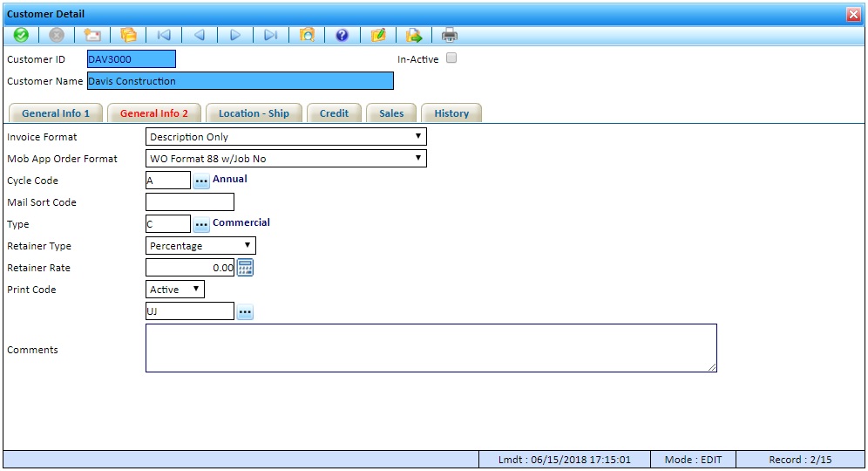Open Retainer Rate calculator icon

pos(245,268)
